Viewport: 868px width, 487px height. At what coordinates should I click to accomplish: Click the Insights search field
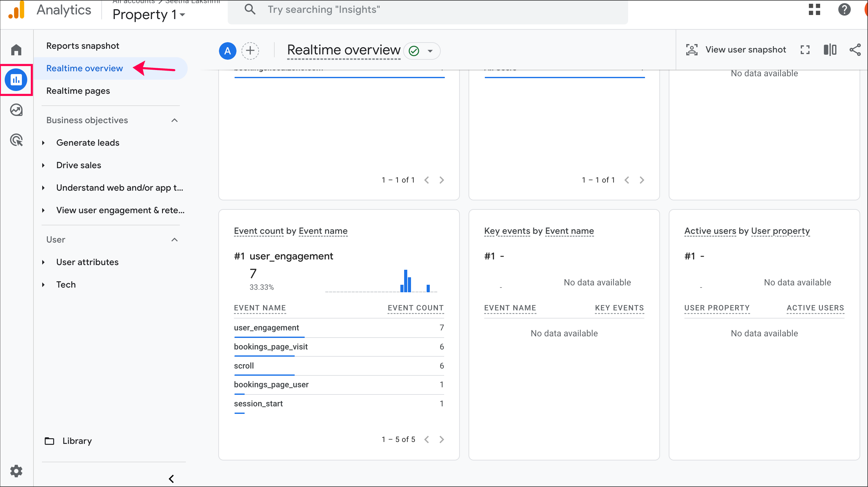pos(428,9)
